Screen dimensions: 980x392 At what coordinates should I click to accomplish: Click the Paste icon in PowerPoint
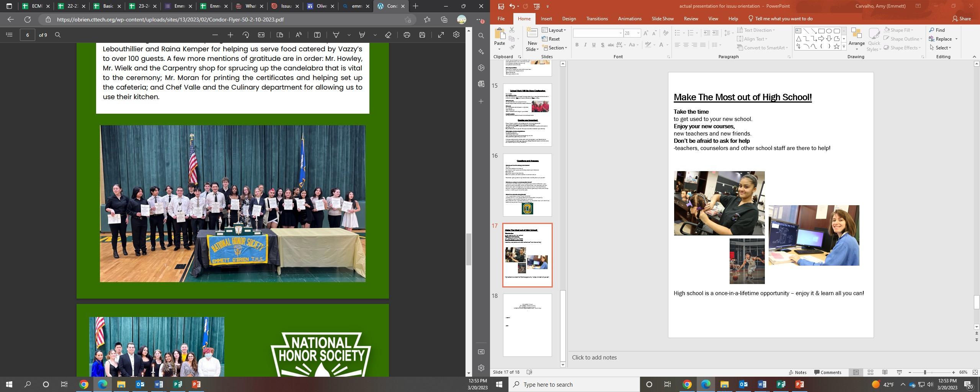click(500, 34)
